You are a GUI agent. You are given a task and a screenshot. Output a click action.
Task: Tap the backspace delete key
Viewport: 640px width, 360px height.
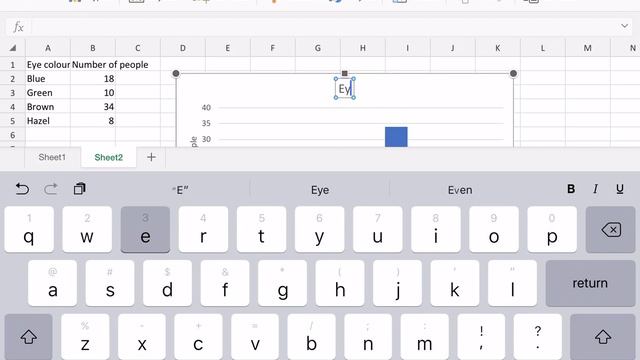610,230
